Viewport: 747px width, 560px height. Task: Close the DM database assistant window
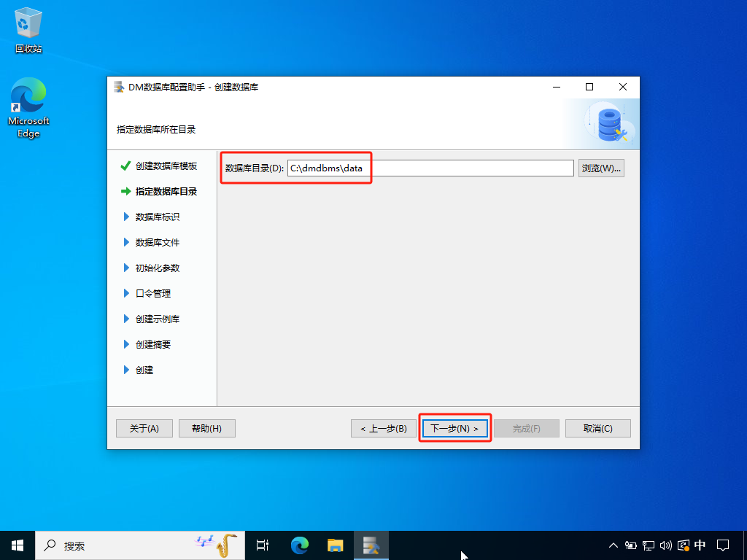[623, 87]
